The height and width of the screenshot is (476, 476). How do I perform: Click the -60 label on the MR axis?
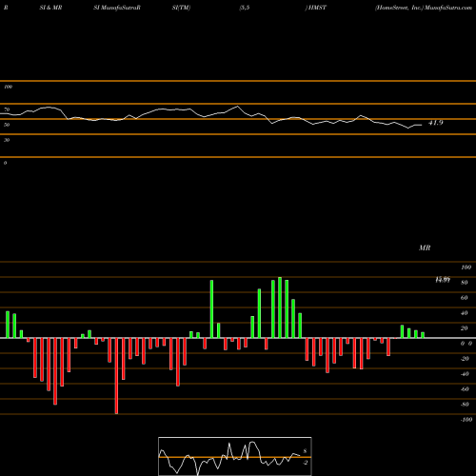[465, 389]
